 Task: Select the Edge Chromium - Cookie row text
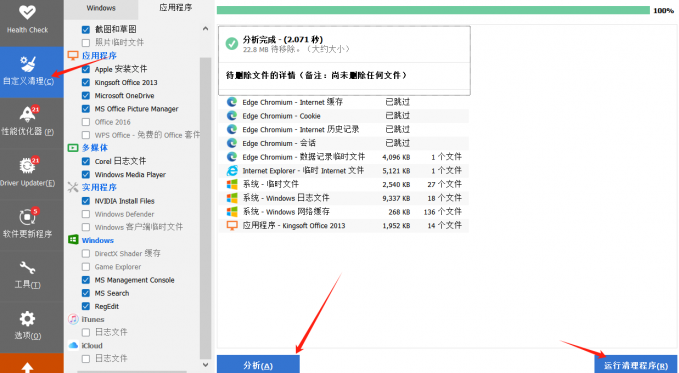[281, 116]
